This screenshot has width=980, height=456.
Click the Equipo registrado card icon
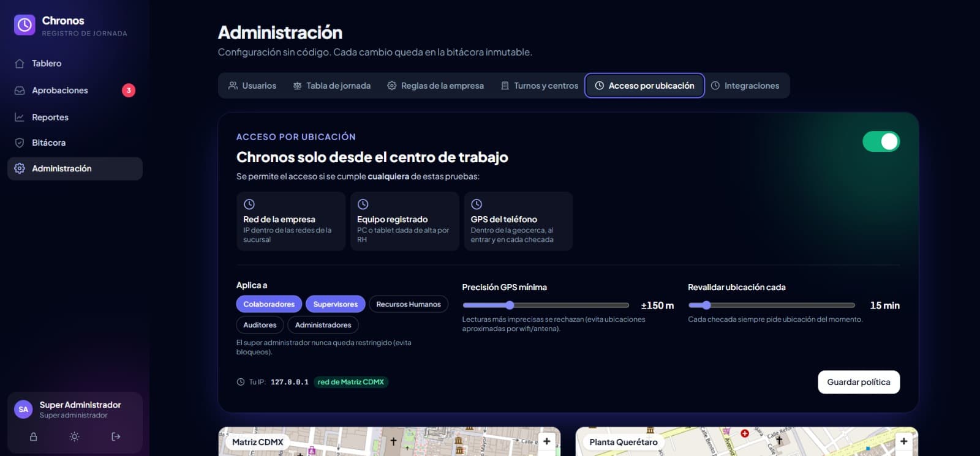click(x=363, y=204)
